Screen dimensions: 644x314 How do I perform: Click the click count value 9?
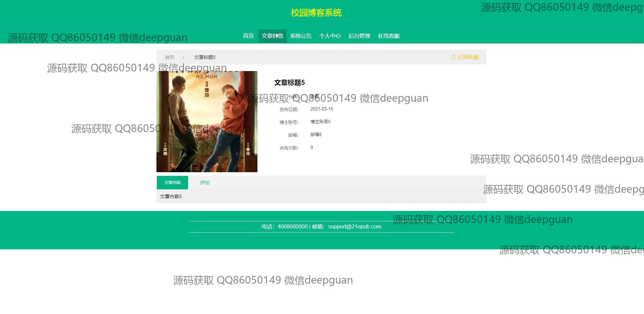coord(312,148)
